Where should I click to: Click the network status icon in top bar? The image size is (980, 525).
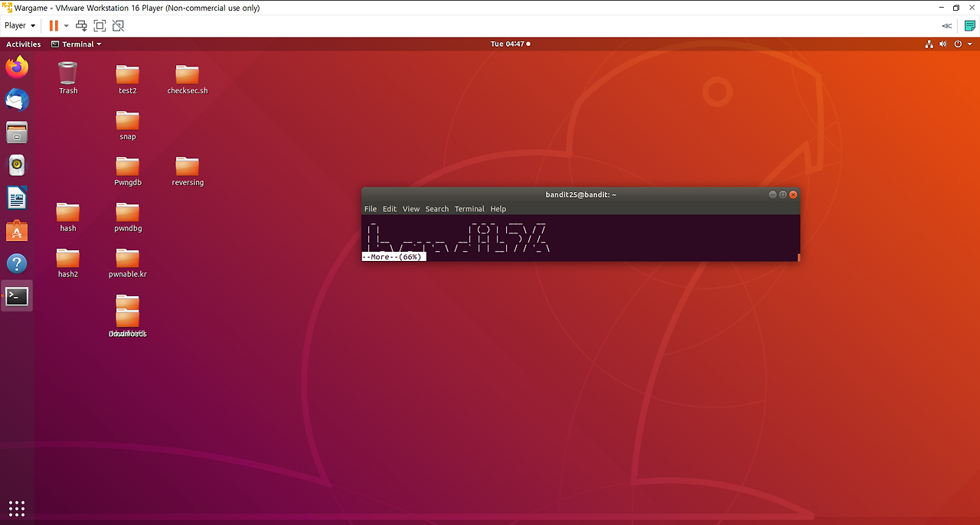[929, 44]
